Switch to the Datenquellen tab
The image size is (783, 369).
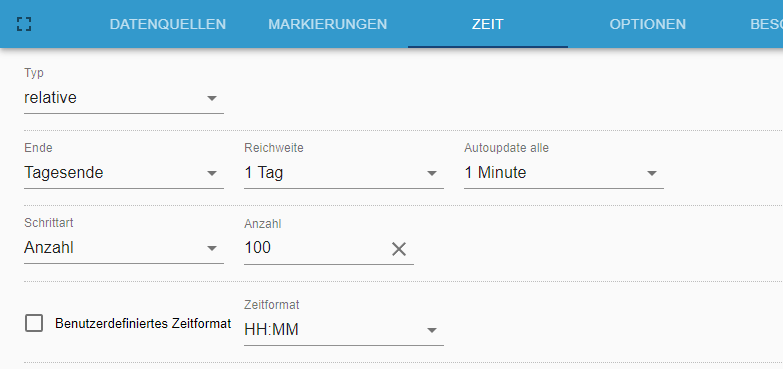coord(168,24)
